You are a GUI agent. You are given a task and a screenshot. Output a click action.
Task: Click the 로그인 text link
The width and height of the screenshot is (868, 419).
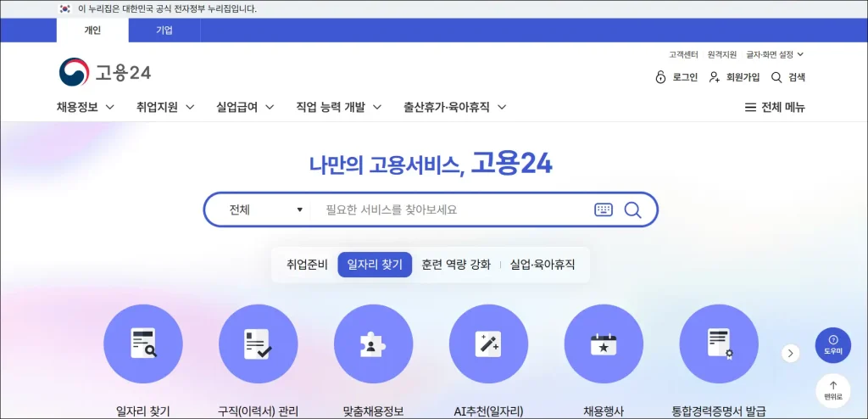click(x=685, y=77)
